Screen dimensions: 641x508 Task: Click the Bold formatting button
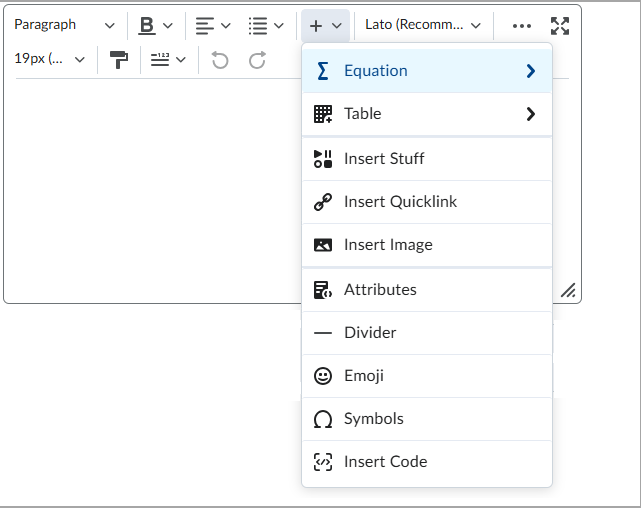[148, 25]
